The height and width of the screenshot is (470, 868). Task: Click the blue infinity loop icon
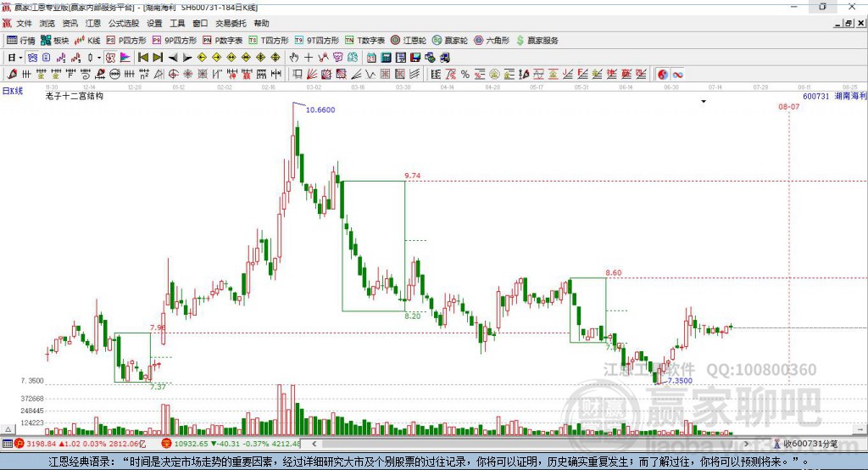(677, 75)
